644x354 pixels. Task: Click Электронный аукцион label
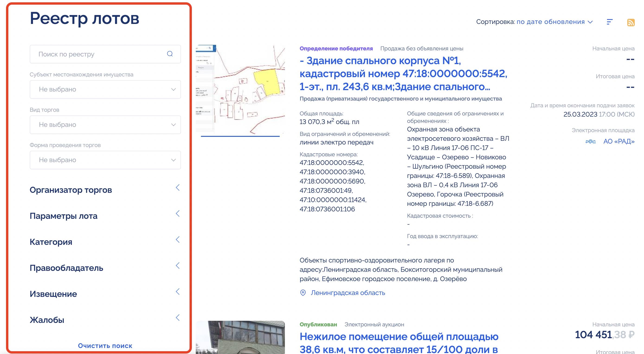[374, 324]
